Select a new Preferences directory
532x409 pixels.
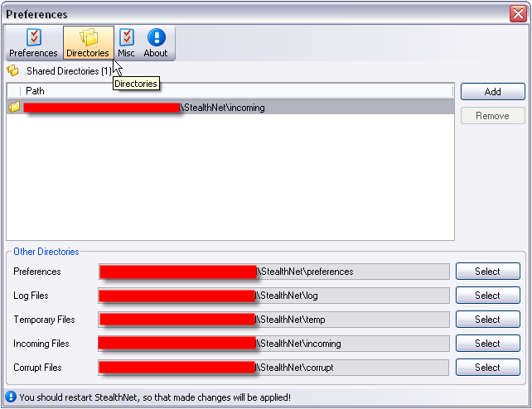[x=487, y=272]
